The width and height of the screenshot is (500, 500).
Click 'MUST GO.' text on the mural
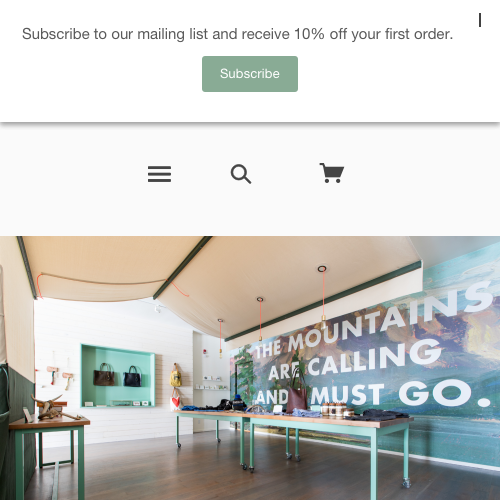[400, 394]
